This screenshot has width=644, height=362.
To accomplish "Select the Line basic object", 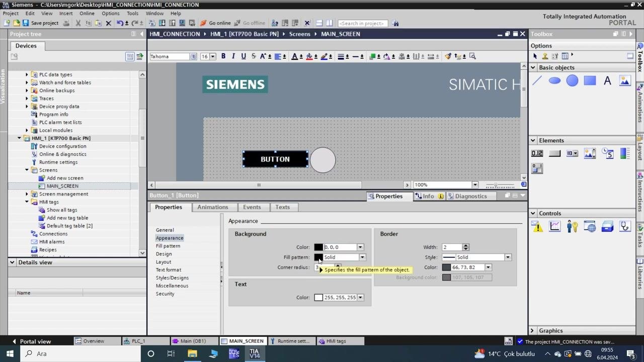I will coord(537,80).
